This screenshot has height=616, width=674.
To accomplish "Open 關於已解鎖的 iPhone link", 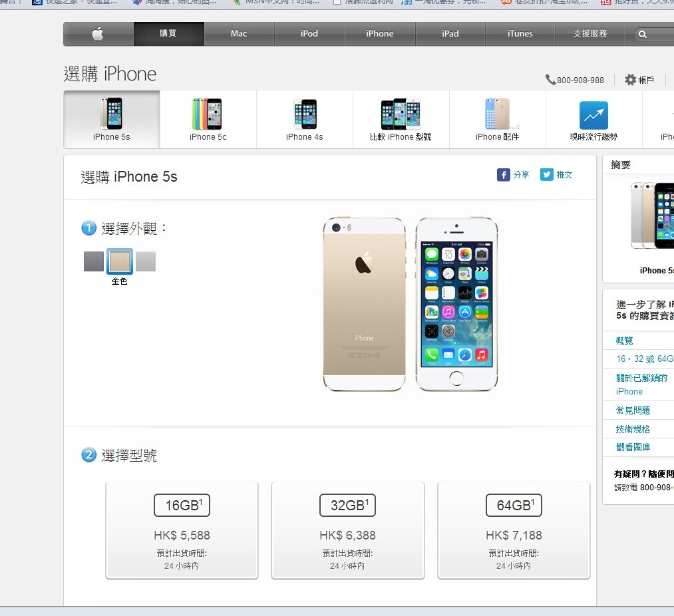I will [x=641, y=385].
